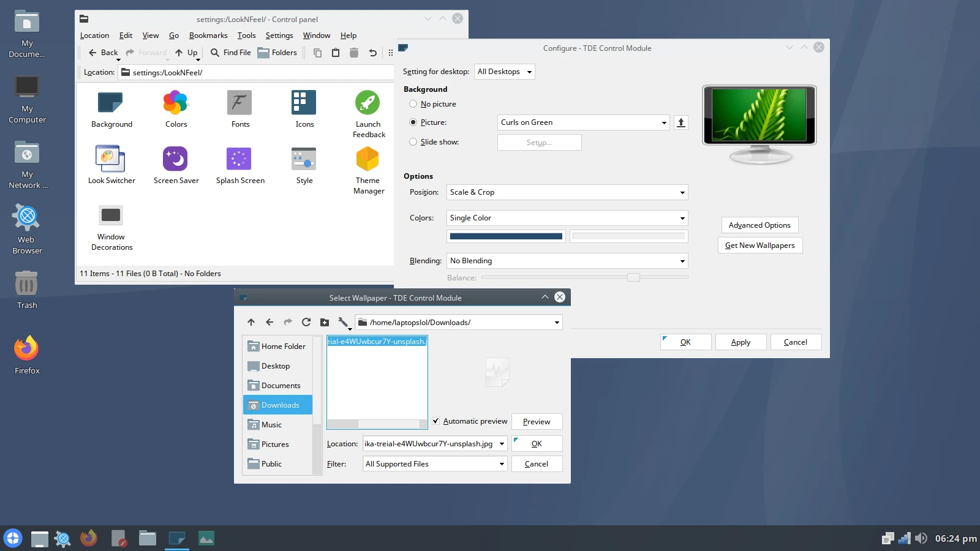Select the Downloads folder in the sidebar
This screenshot has height=551, width=980.
point(279,405)
